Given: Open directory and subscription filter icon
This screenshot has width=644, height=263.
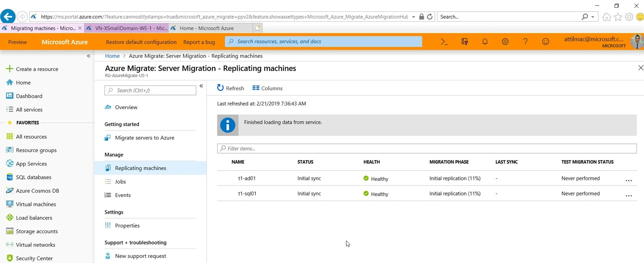Looking at the screenshot, I should coord(464,42).
